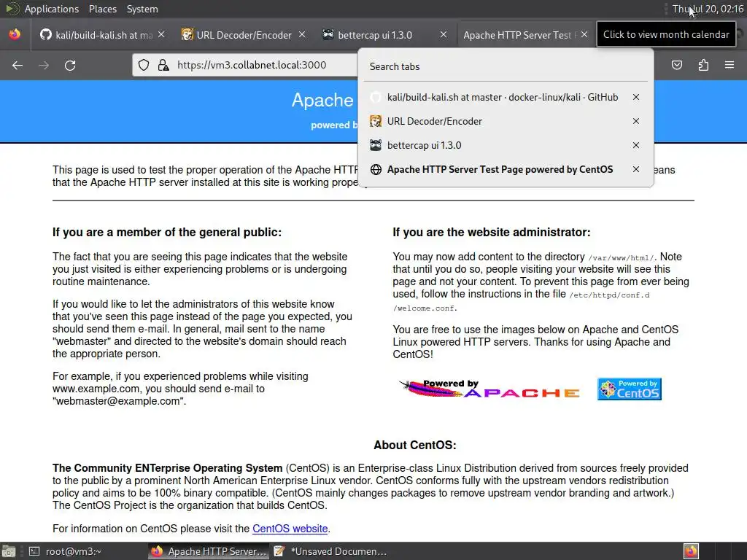Reload the current page
The width and height of the screenshot is (747, 560).
70,65
